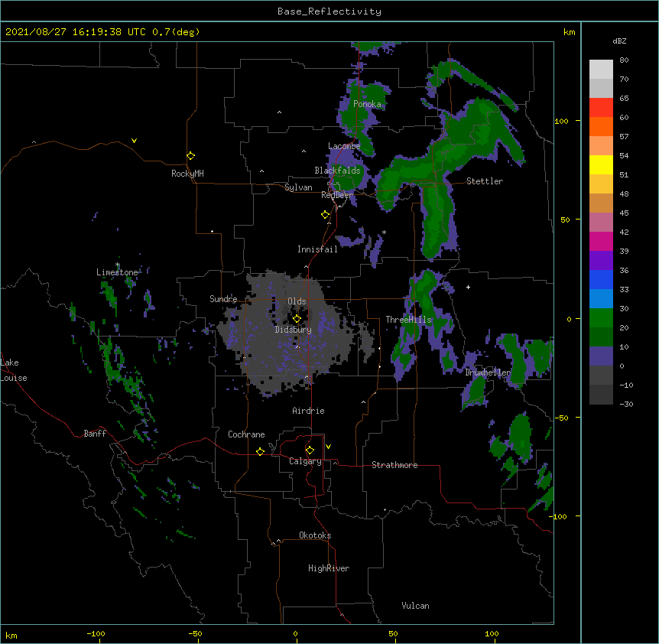The width and height of the screenshot is (659, 644).
Task: Click the Strathmore label
Action: tap(394, 465)
